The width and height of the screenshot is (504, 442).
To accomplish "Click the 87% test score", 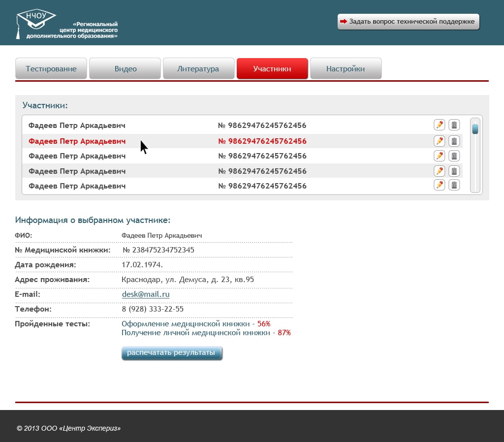I will [x=284, y=333].
